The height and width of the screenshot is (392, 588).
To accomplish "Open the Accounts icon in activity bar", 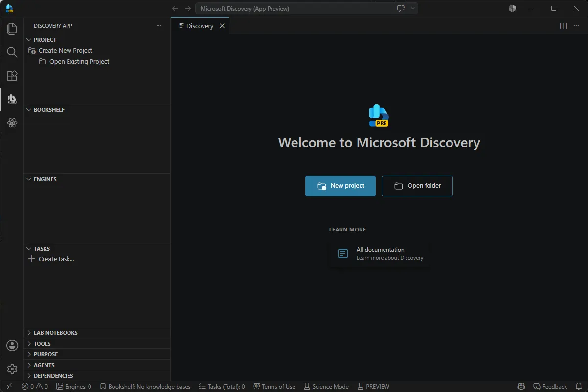I will pos(12,346).
